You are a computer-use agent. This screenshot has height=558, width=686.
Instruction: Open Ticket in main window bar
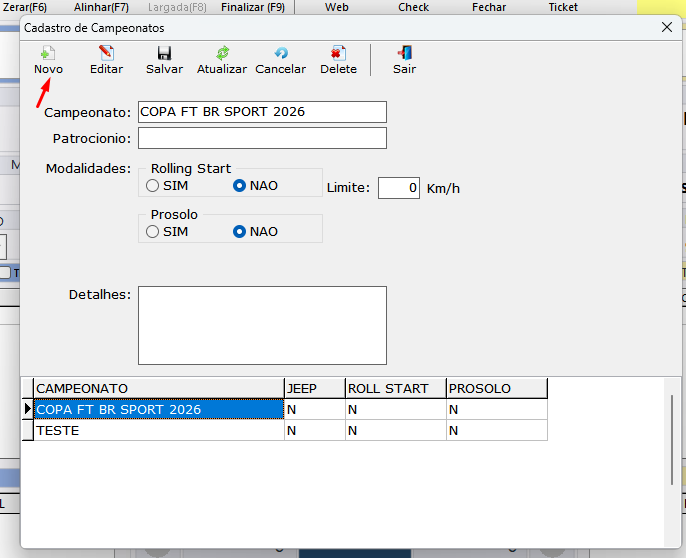[x=563, y=7]
